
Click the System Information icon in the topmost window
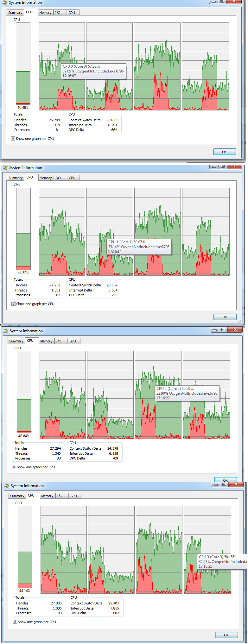(5, 3)
